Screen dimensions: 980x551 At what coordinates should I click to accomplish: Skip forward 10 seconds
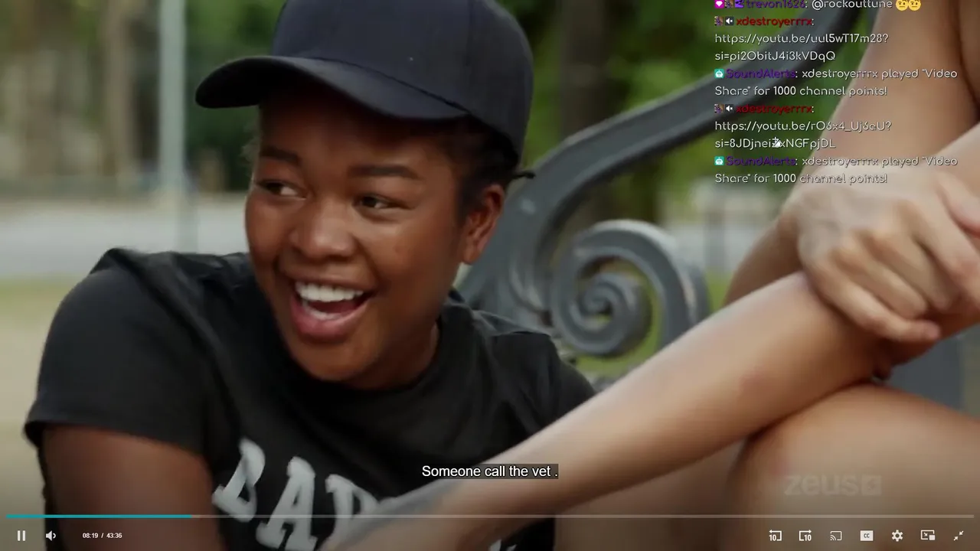805,536
